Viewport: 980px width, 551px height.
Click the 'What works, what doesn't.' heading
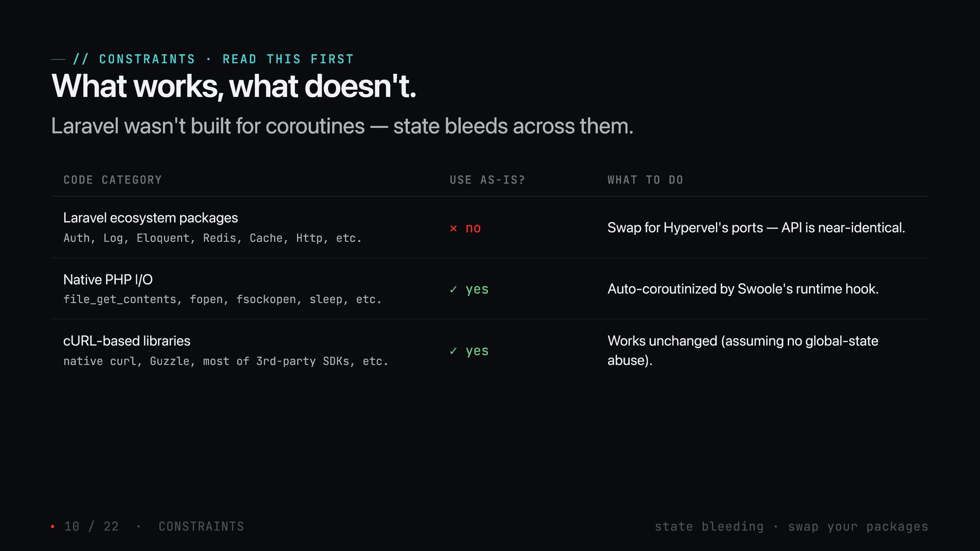tap(234, 86)
